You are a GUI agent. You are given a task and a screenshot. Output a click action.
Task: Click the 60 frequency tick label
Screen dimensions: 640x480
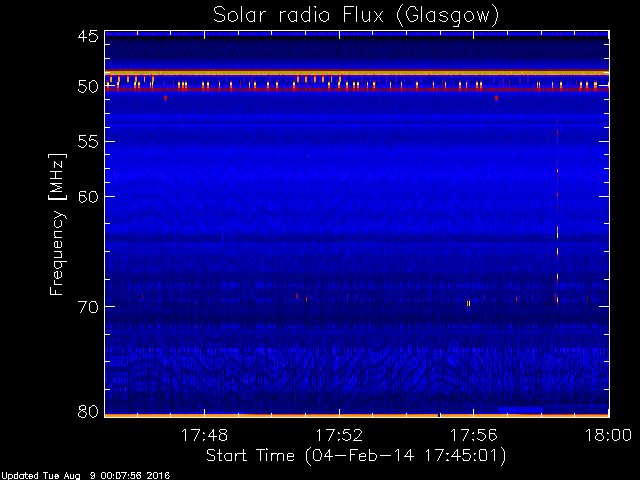(x=88, y=197)
